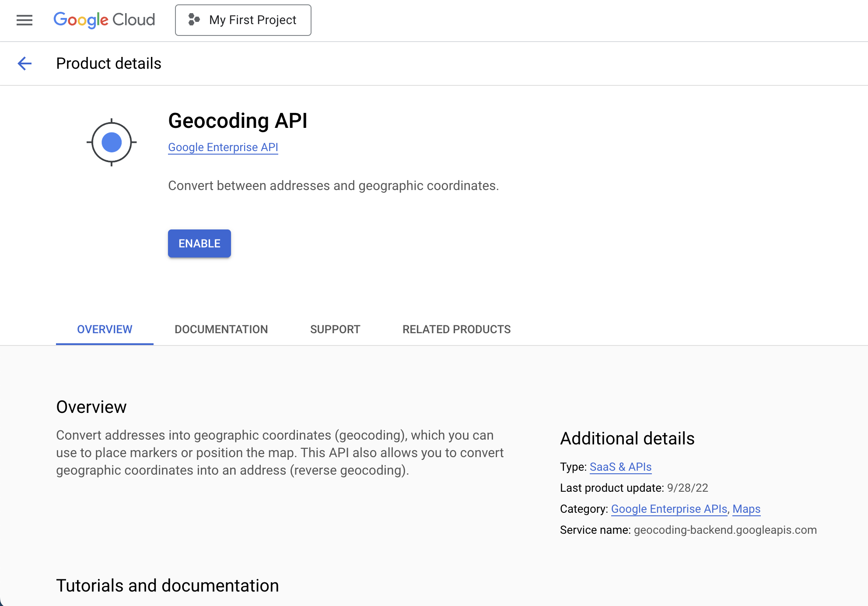
Task: Select the OVERVIEW tab
Action: click(x=105, y=329)
